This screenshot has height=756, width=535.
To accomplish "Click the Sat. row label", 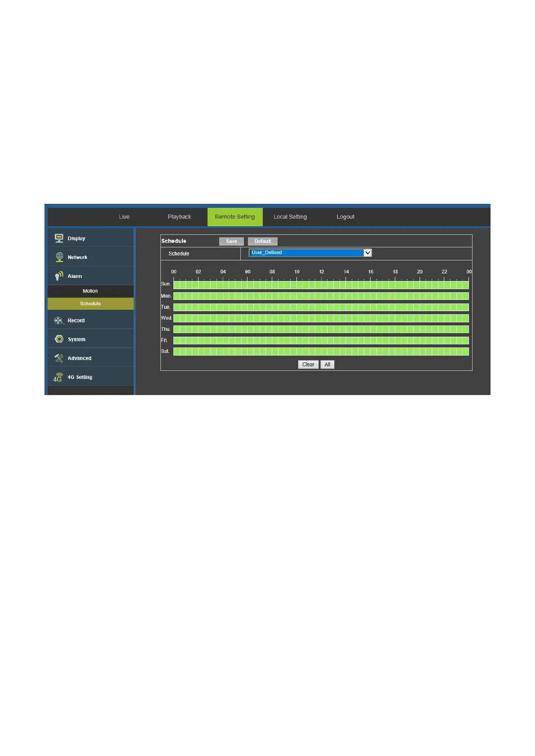I will click(165, 351).
